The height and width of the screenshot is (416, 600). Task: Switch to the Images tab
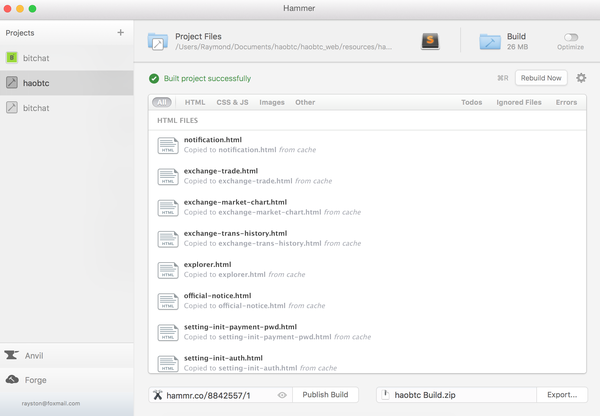(x=272, y=102)
